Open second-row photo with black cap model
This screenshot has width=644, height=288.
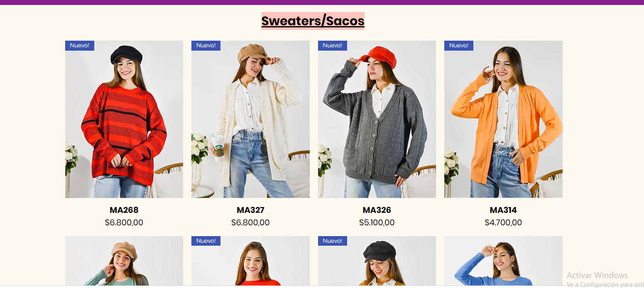377,261
